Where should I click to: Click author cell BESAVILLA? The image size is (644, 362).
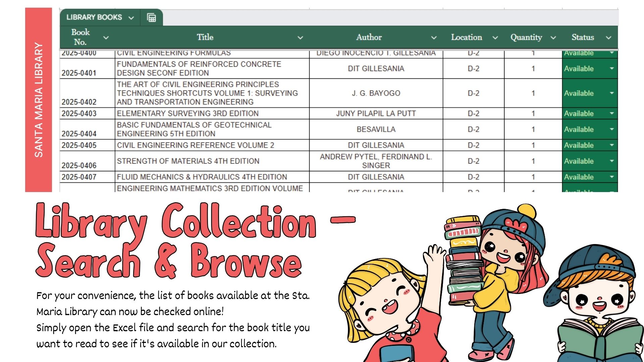click(376, 129)
